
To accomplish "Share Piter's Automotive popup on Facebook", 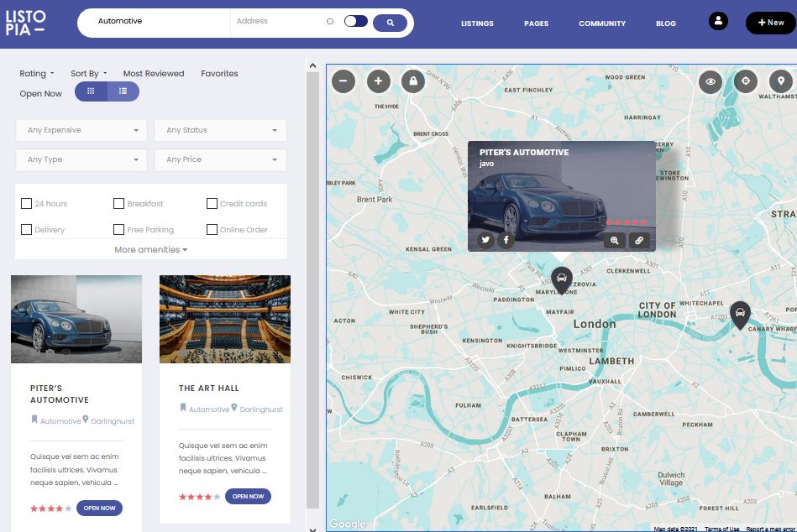I will 506,240.
